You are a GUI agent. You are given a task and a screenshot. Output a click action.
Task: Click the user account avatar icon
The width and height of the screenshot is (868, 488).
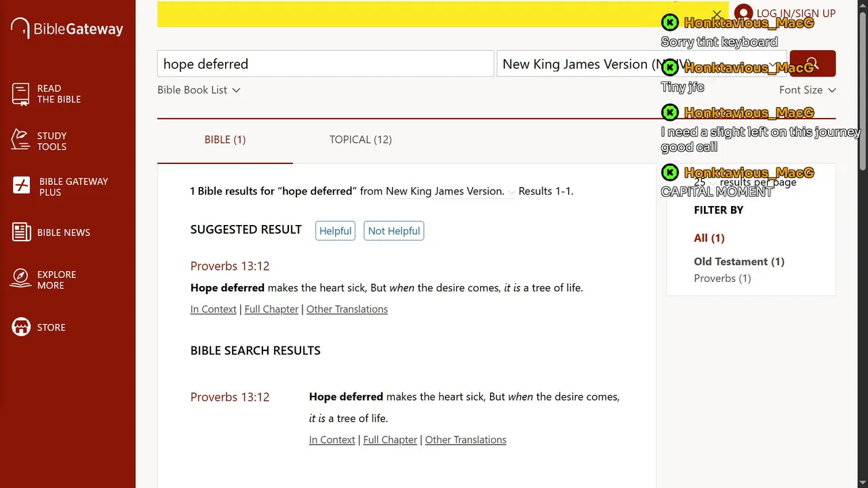click(x=743, y=13)
